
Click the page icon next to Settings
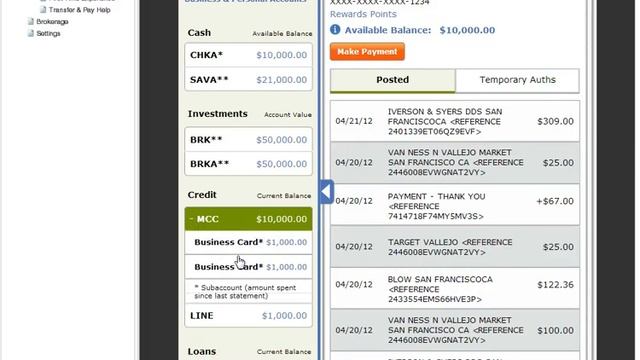[x=31, y=33]
